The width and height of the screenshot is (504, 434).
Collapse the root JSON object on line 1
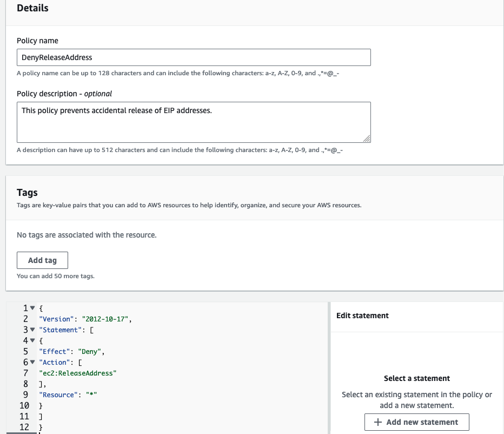click(31, 308)
